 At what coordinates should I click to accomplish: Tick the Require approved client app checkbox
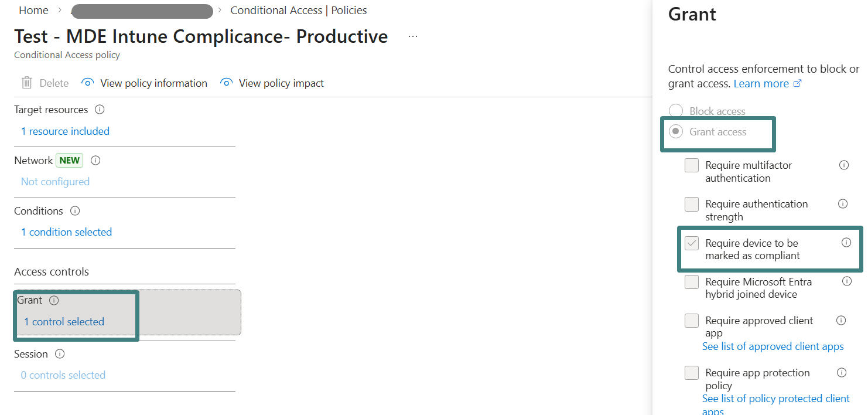pos(692,321)
